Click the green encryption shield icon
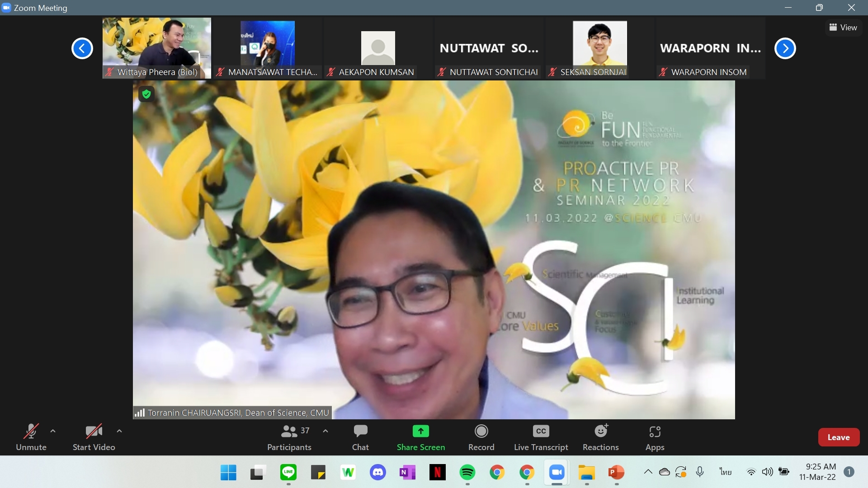The width and height of the screenshot is (868, 488). [x=146, y=94]
